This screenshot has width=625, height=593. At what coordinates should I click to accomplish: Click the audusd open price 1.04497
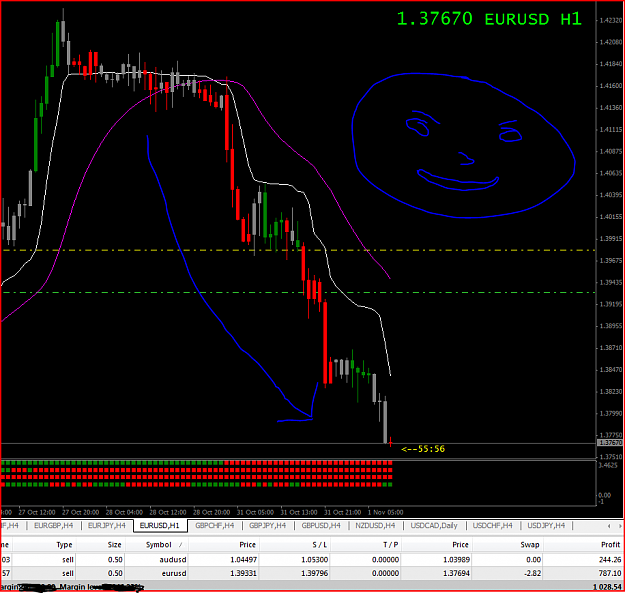click(x=244, y=560)
